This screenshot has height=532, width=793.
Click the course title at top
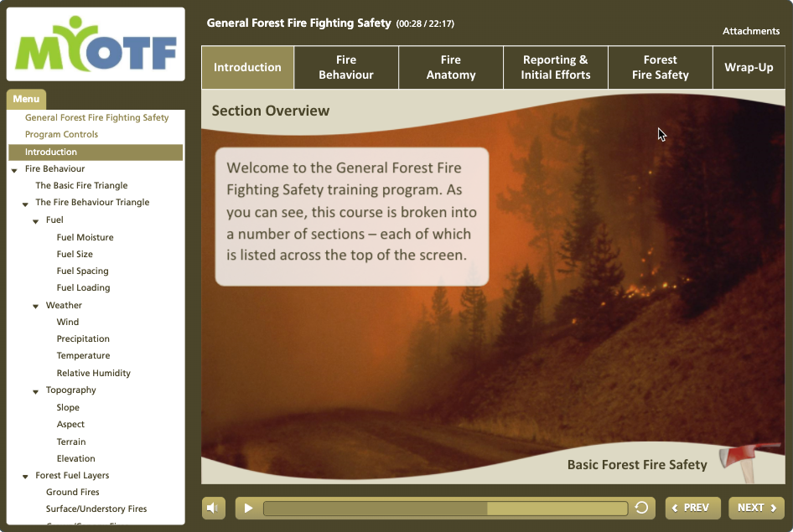[x=299, y=23]
